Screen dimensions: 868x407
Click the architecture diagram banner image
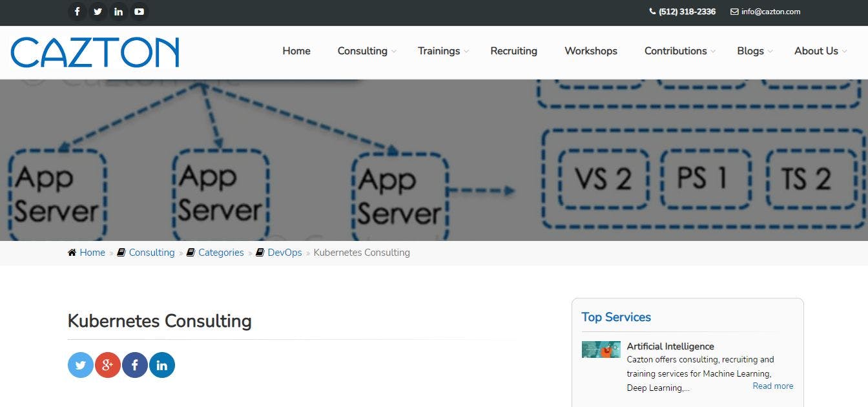(434, 160)
